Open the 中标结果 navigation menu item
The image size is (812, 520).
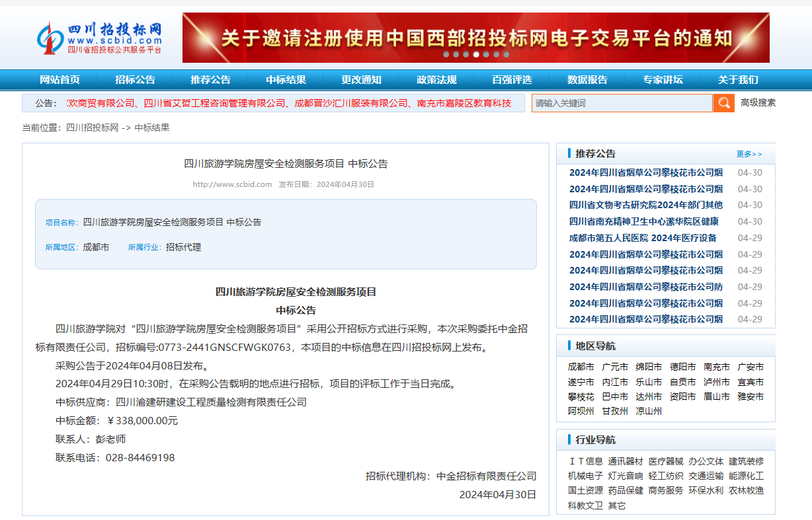coord(286,80)
